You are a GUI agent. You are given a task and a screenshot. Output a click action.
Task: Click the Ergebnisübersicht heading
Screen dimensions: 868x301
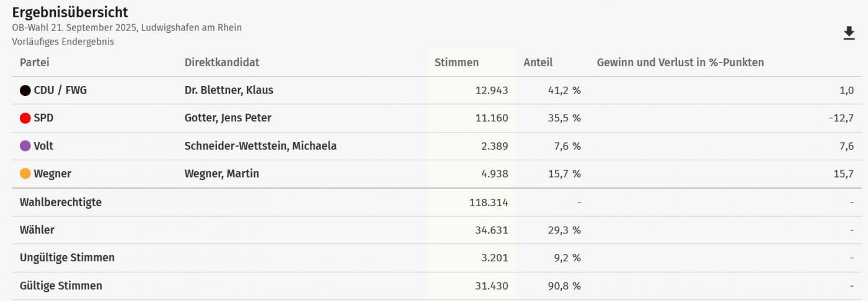[70, 12]
